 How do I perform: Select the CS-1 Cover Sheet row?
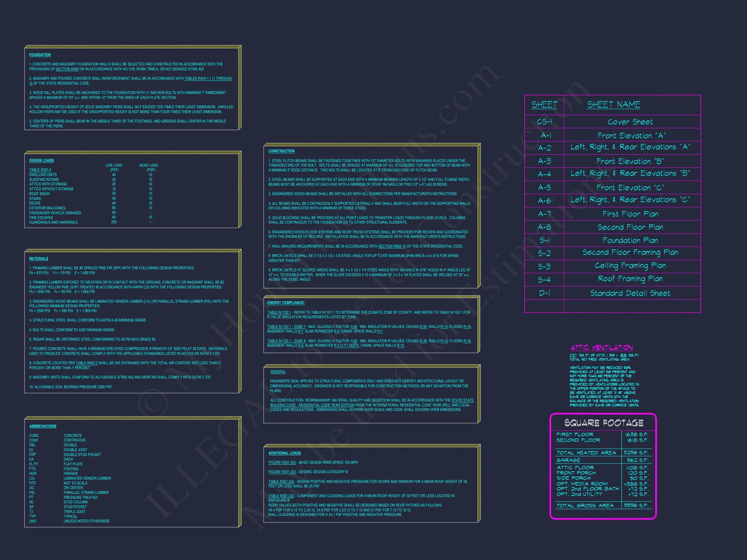[x=630, y=122]
